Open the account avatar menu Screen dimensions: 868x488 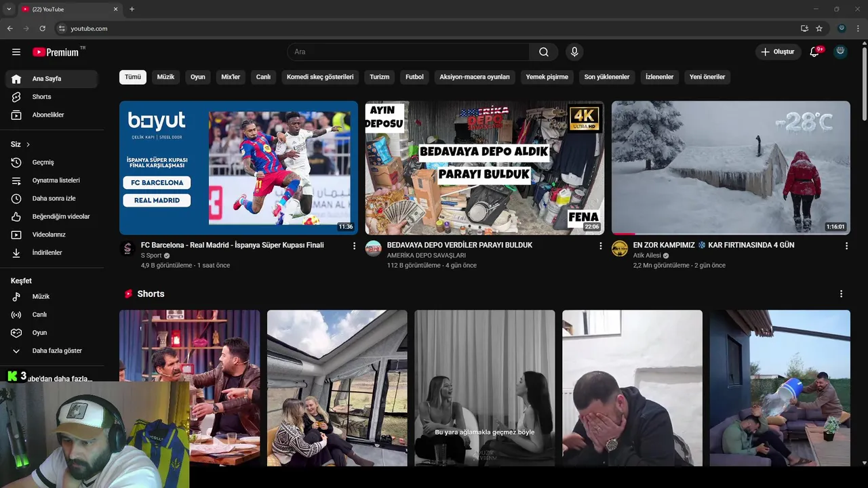(840, 52)
